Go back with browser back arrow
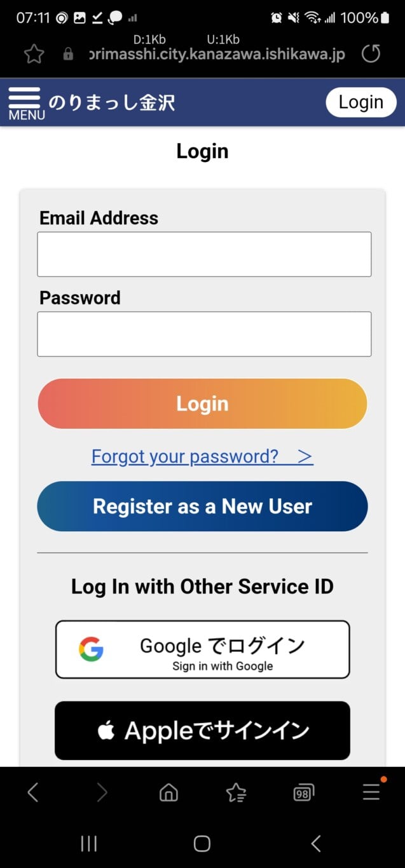The height and width of the screenshot is (868, 405). (33, 792)
